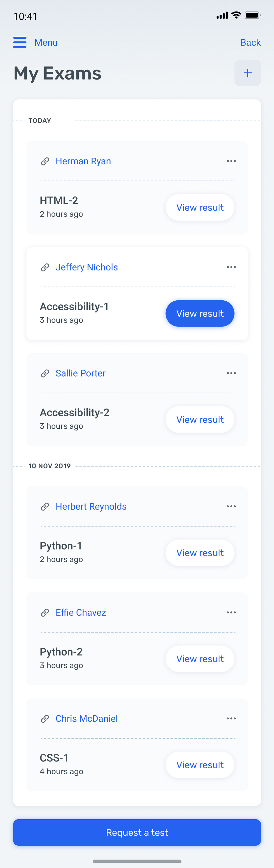Go Back using the top-right link

(x=250, y=43)
